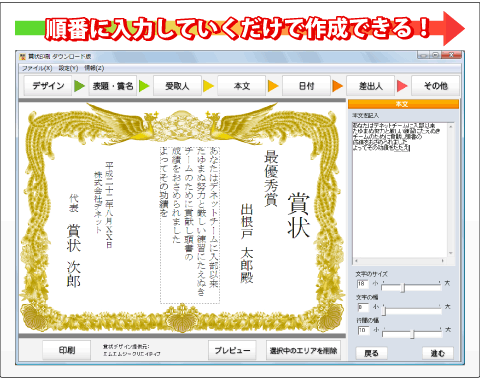Click the app icon in title bar

click(23, 56)
